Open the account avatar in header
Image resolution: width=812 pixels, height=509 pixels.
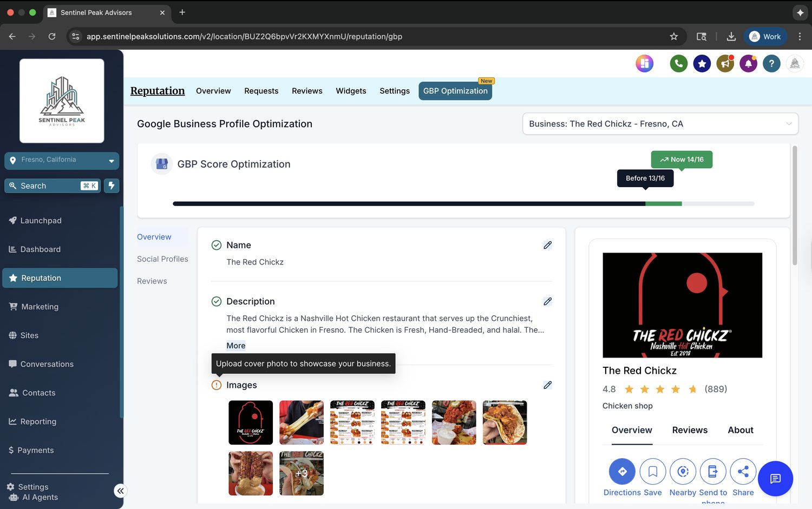pyautogui.click(x=795, y=64)
